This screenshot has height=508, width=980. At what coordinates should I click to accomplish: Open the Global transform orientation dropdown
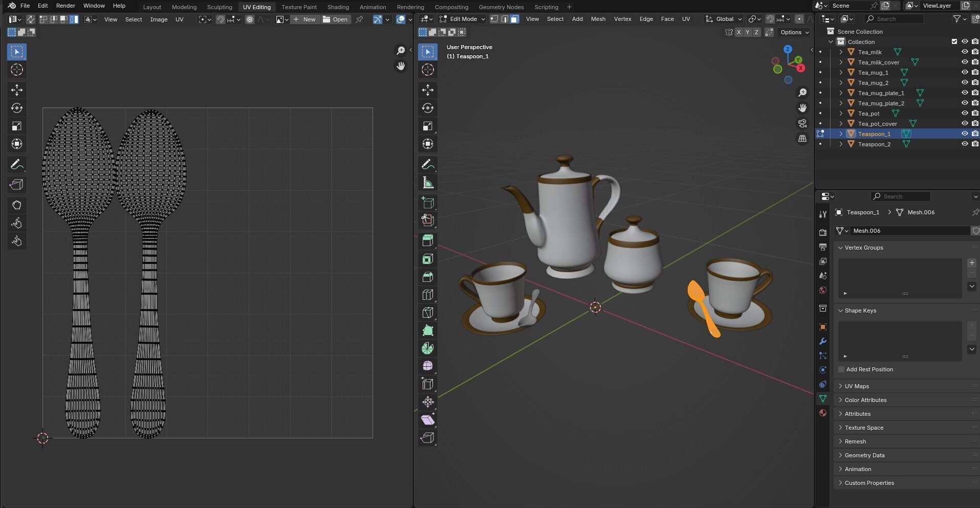pyautogui.click(x=724, y=19)
